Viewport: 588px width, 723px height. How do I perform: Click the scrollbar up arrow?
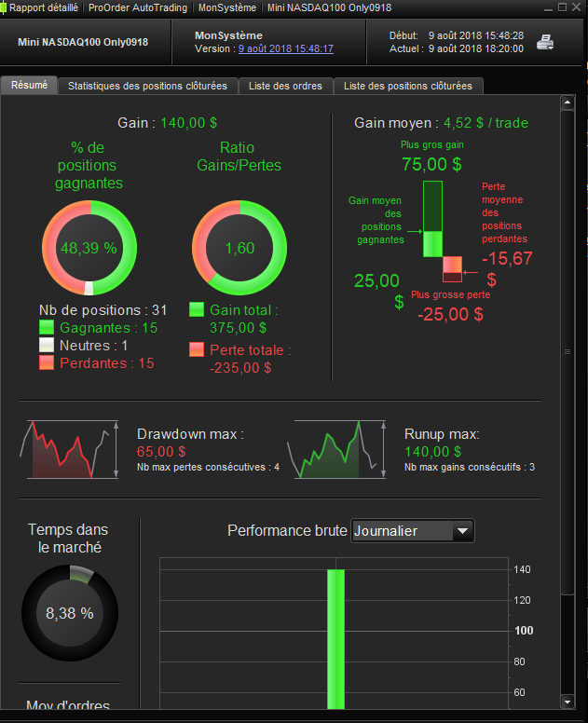tap(567, 102)
